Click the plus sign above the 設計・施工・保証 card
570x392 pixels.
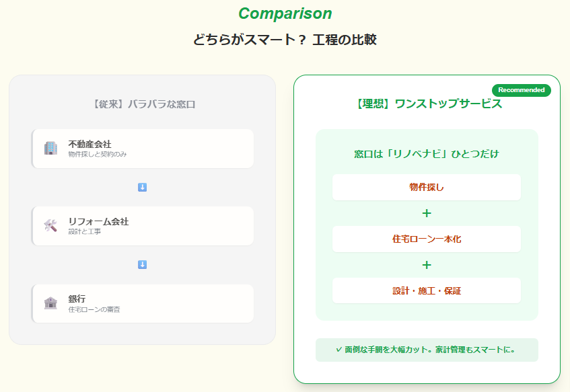point(427,265)
